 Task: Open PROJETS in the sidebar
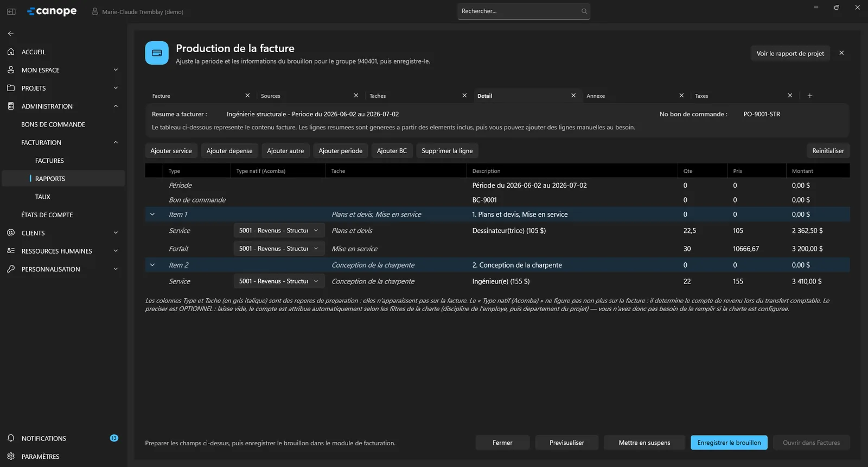pos(63,88)
